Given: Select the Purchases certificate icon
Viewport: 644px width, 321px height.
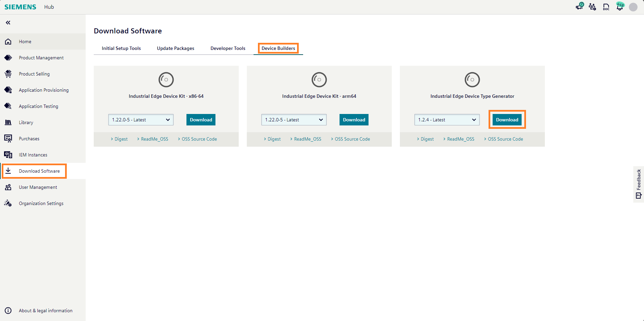Looking at the screenshot, I should point(8,138).
